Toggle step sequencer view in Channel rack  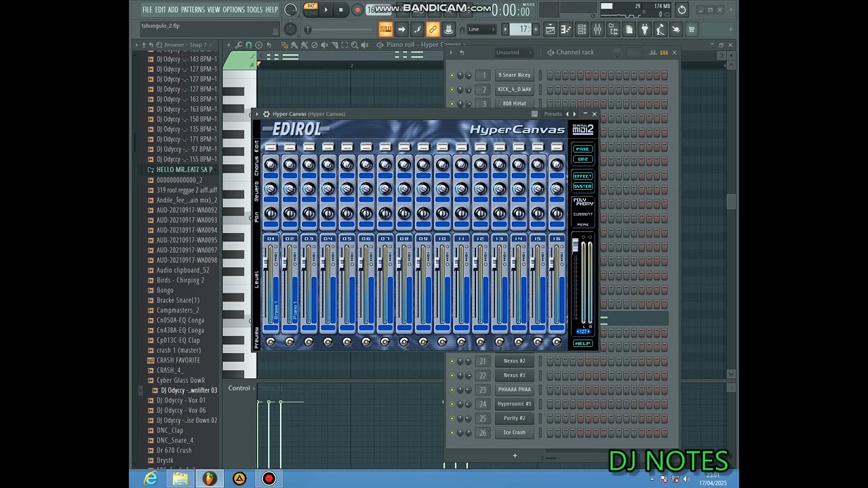coord(664,52)
